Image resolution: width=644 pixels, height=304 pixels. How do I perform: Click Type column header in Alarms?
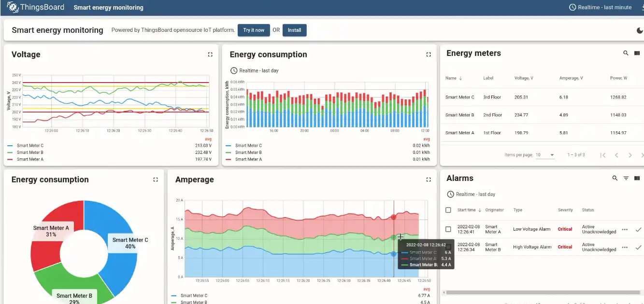click(x=518, y=210)
